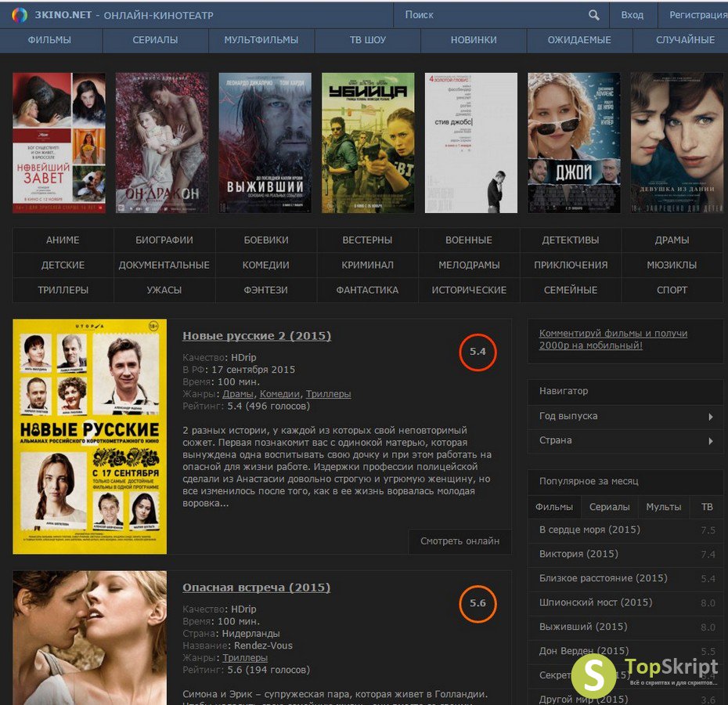Open the МУЛЬТФИЛЬМЫ menu section
This screenshot has height=705, width=728.
[261, 40]
